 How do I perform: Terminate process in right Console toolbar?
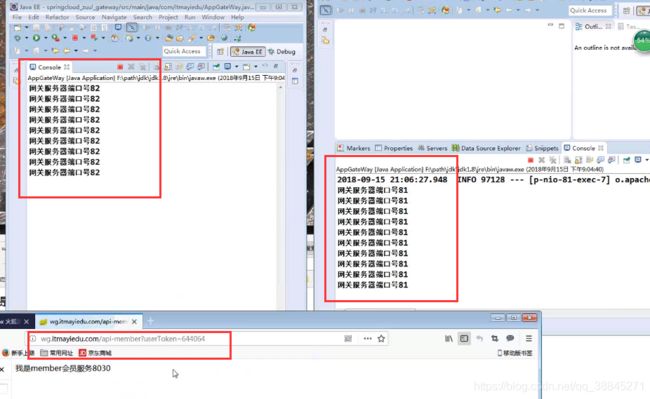point(530,160)
